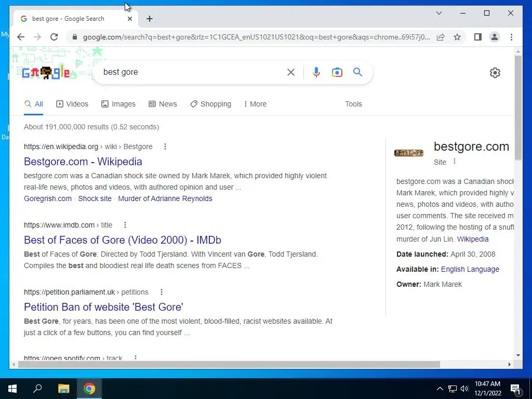Open a new tab with plus button
The width and height of the screenshot is (532, 399).
pos(149,19)
